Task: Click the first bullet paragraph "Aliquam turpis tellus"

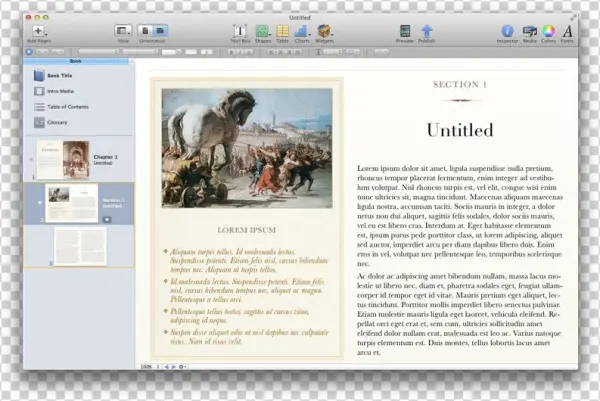Action: click(249, 261)
